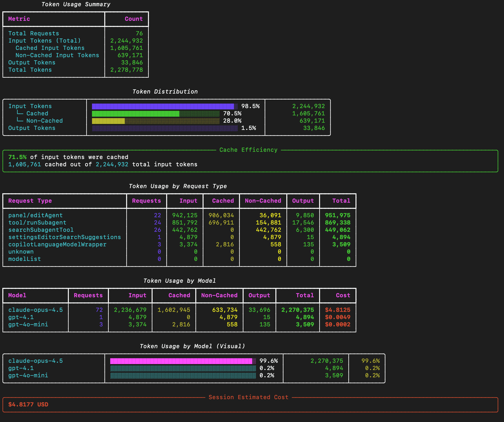The image size is (504, 422).
Task: Click the Cost column header
Action: pyautogui.click(x=343, y=295)
